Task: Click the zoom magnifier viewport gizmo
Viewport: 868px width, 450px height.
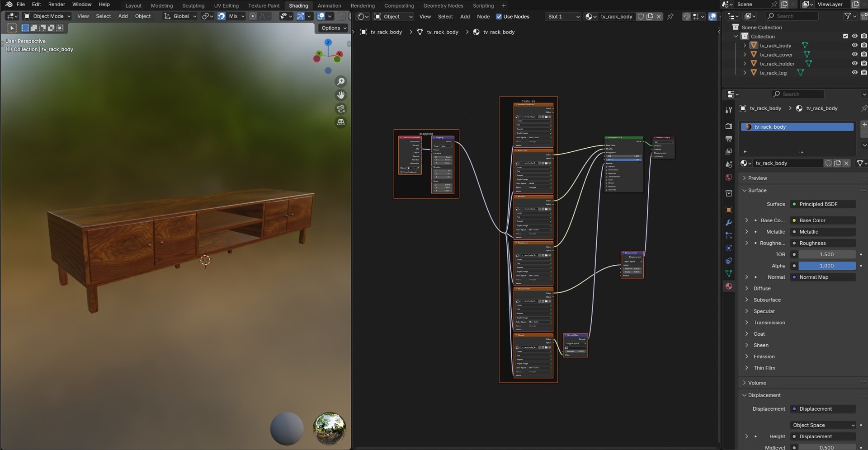Action: pyautogui.click(x=341, y=81)
